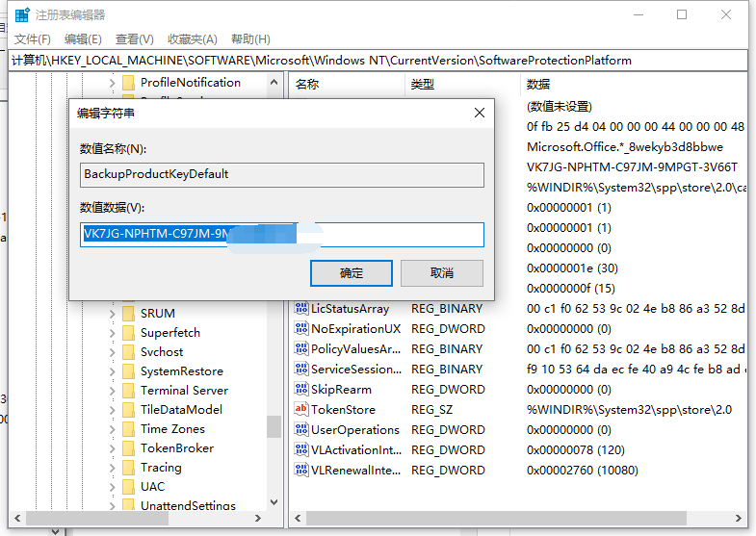Click the Time Zones folder icon
Viewport: 756px width, 536px height.
tap(128, 428)
